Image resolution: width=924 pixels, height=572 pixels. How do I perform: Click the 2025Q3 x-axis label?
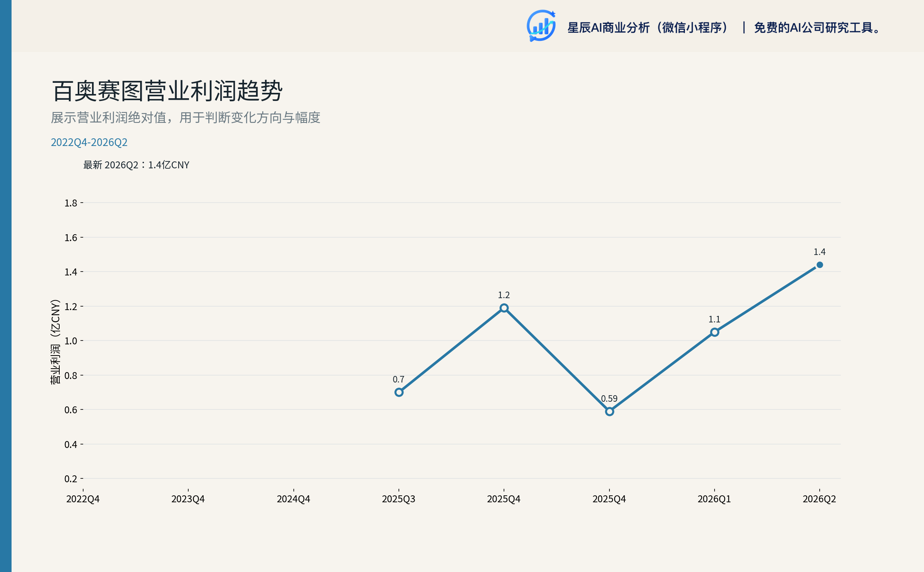coord(398,499)
